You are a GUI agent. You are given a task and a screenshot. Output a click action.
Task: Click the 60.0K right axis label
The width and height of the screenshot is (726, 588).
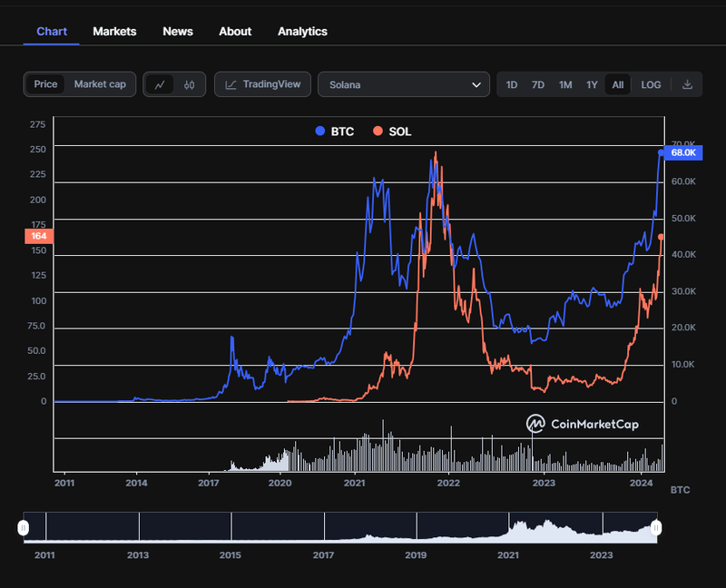click(683, 181)
